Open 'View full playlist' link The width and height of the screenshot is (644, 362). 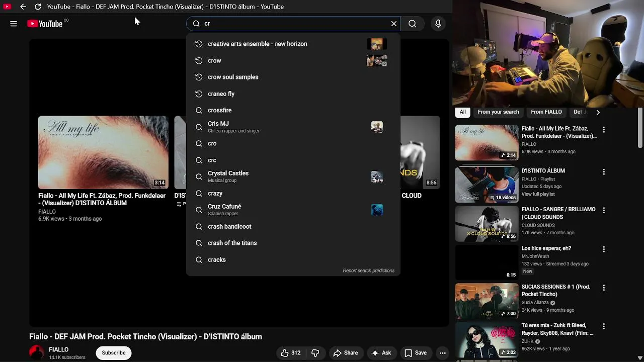[x=538, y=194]
